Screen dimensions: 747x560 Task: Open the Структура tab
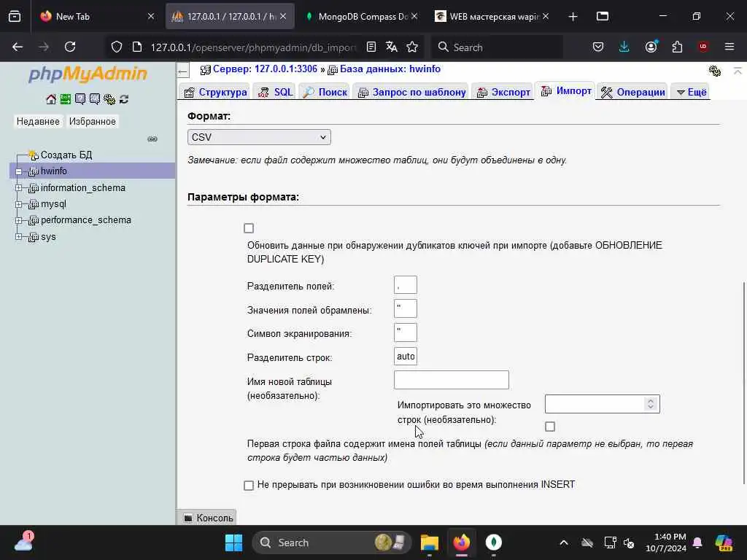215,92
